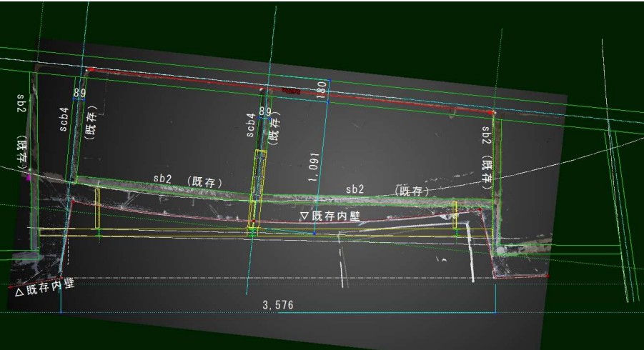Click the ▽既存内壁 label

[x=331, y=216]
